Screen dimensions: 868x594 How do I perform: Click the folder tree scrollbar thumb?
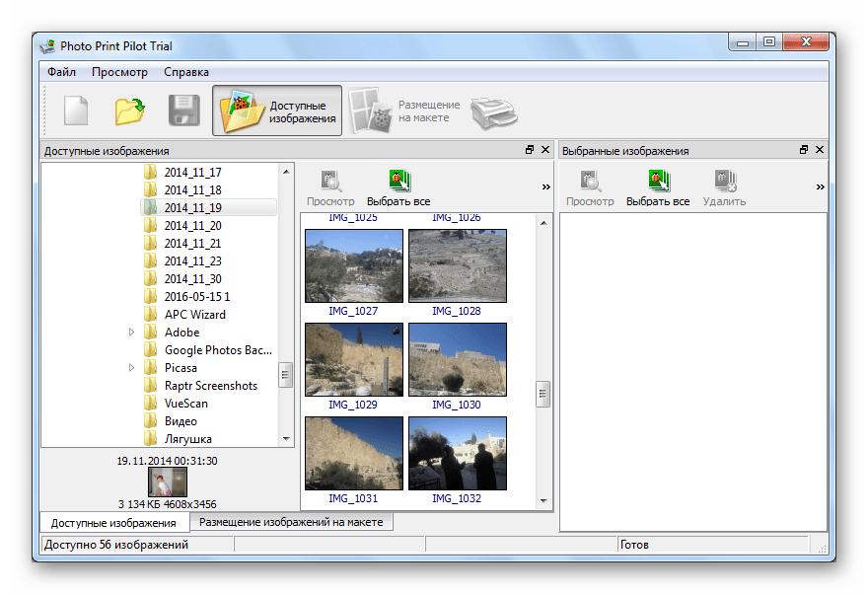coord(286,375)
